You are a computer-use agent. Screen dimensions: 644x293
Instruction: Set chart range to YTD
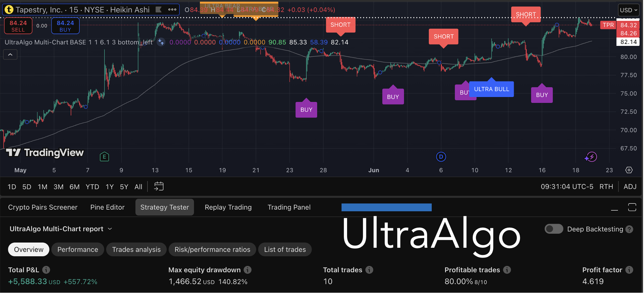click(92, 187)
